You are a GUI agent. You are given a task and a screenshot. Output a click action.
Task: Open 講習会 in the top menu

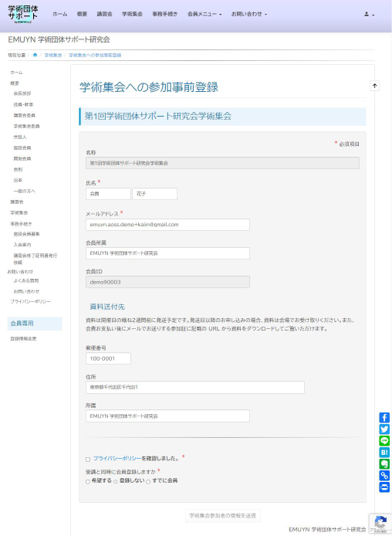[104, 14]
